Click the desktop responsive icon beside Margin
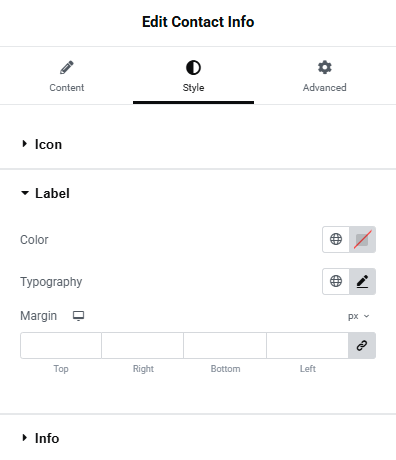Screen dimensions: 396x460 tap(78, 316)
